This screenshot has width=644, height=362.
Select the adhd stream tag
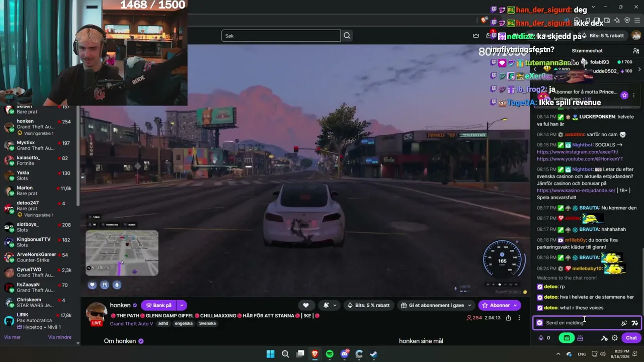point(163,323)
